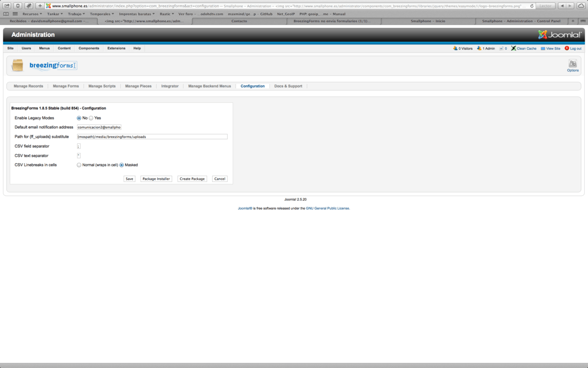This screenshot has height=368, width=588.
Task: Open the GNU General Public License link
Action: (x=327, y=208)
